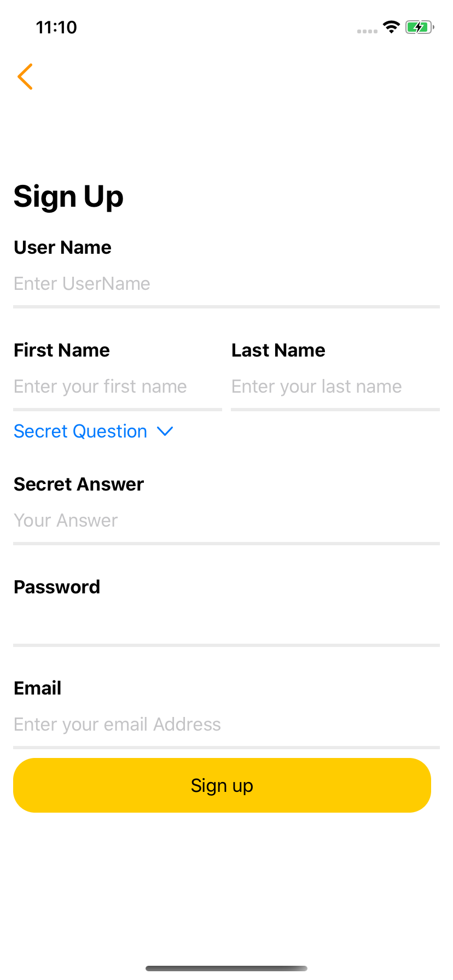Click the 11:10 clock in status bar
This screenshot has width=453, height=980.
point(56,27)
